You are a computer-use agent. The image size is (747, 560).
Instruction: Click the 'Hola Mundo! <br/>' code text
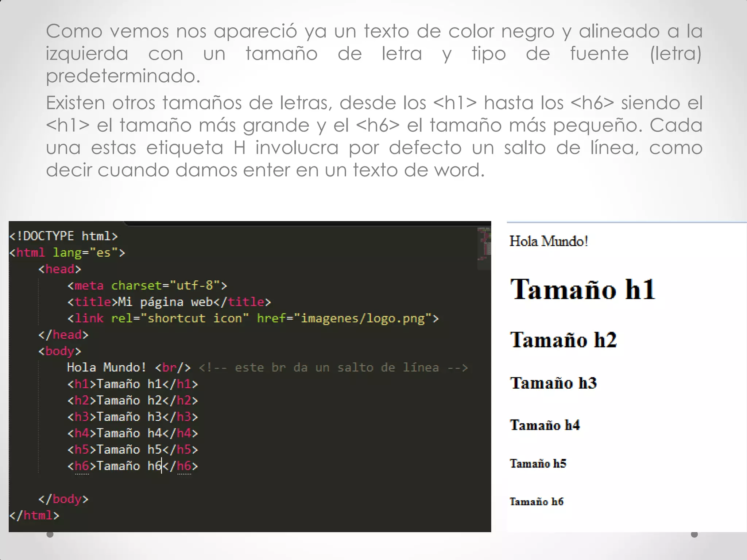tap(129, 367)
